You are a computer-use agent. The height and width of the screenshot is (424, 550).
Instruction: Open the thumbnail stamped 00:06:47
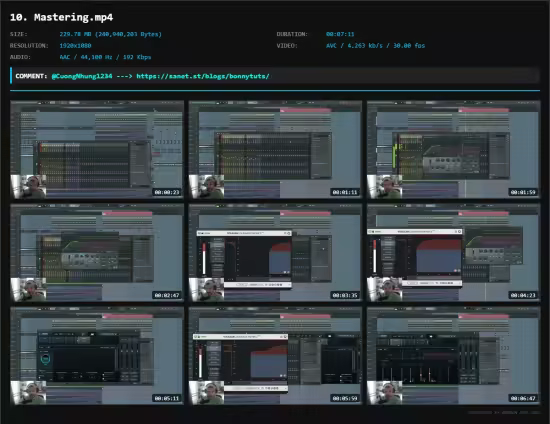pos(454,356)
